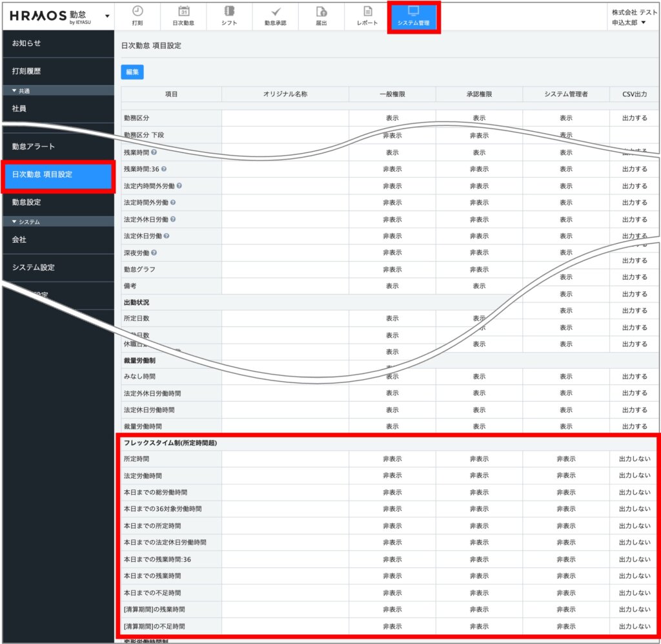Open the 打刻 clock icon in top toolbar
The height and width of the screenshot is (644, 661).
[137, 12]
